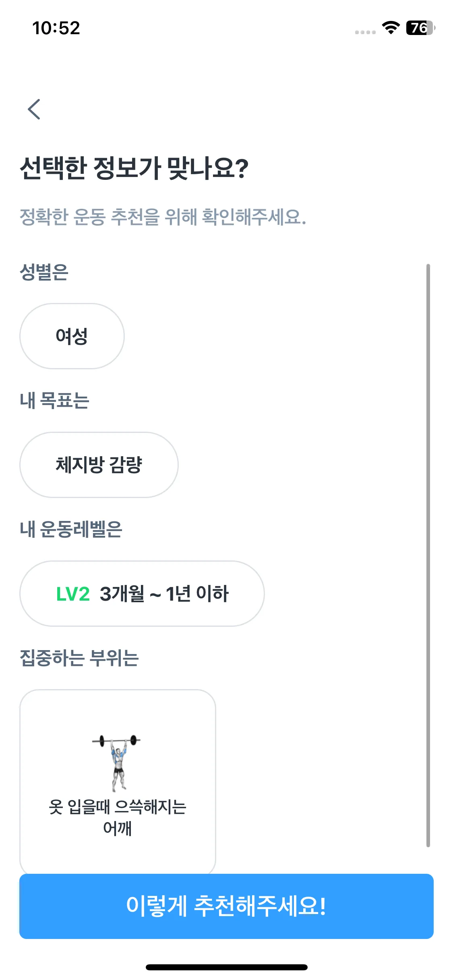Tap the cellular signal dots
Viewport: 453px width, 980px height.
click(x=365, y=32)
